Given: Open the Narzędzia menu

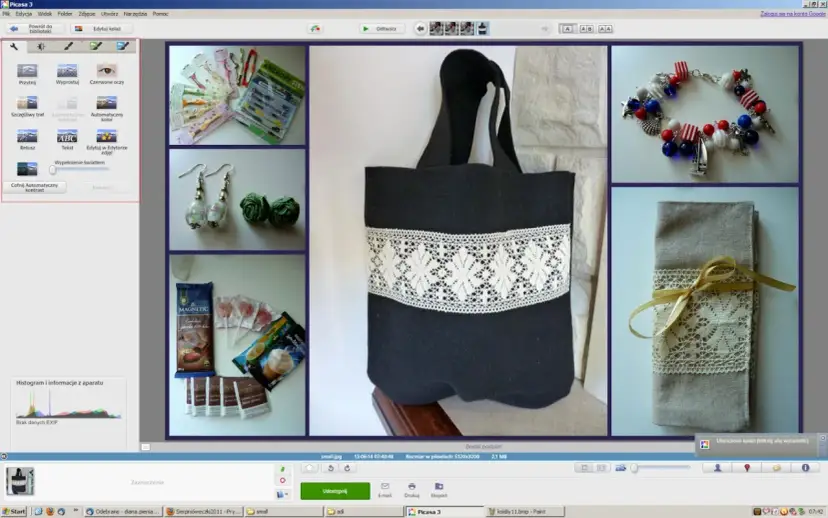Looking at the screenshot, I should 136,14.
